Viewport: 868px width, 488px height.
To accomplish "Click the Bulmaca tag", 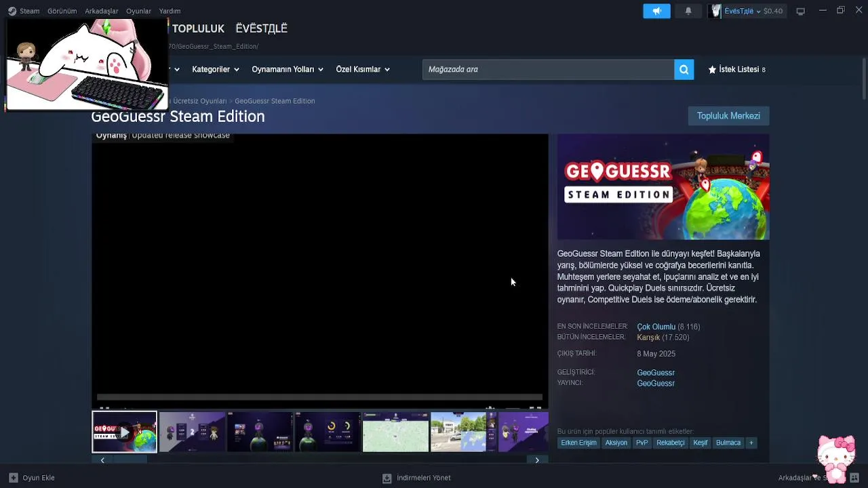I will tap(728, 443).
